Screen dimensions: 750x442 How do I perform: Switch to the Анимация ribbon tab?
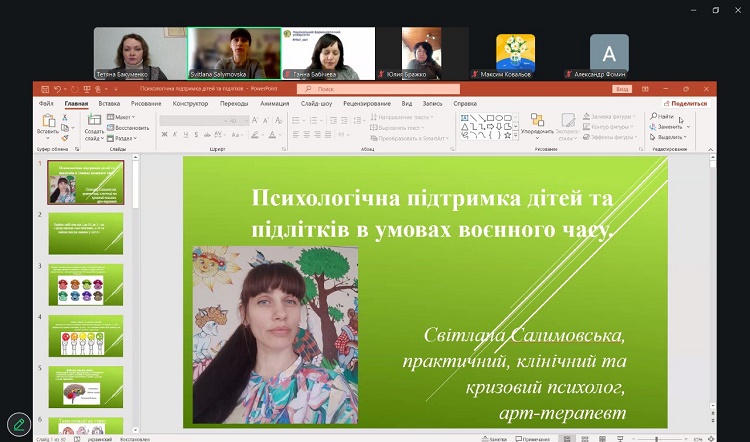coord(274,103)
